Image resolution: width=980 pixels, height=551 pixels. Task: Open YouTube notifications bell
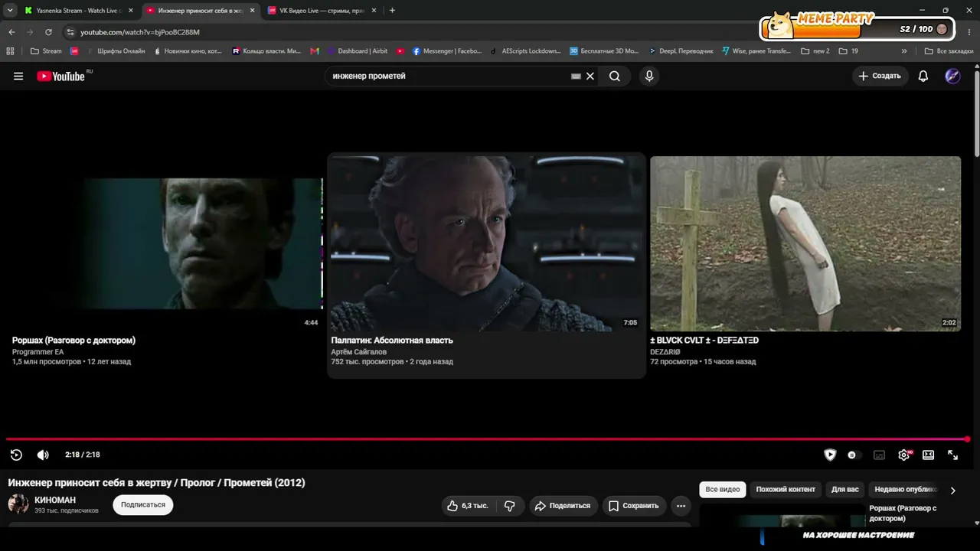pyautogui.click(x=923, y=77)
